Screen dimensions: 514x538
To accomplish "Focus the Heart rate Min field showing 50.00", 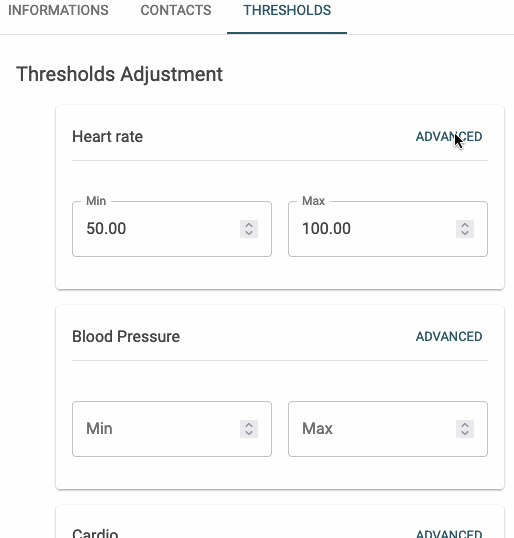I will click(172, 229).
